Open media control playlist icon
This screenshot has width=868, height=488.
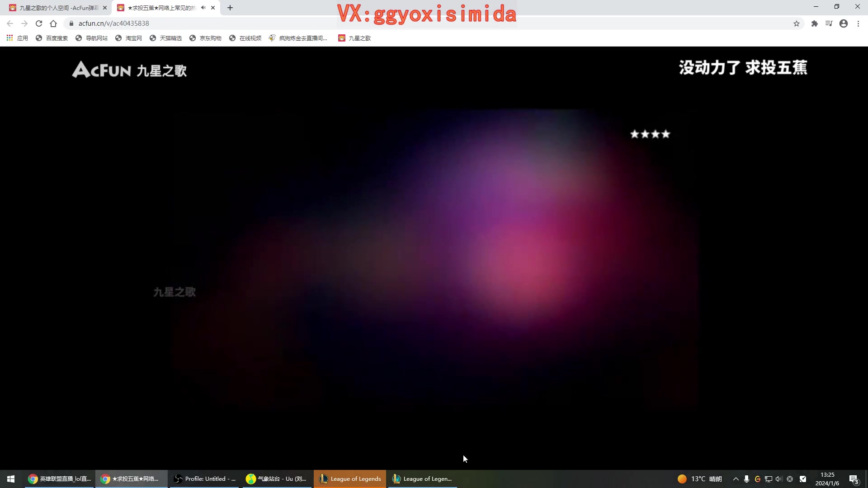829,23
